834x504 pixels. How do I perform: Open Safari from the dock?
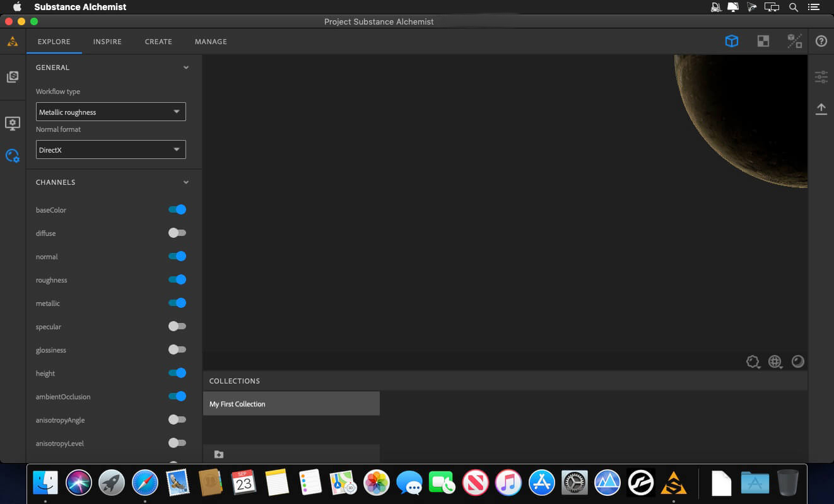coord(145,483)
